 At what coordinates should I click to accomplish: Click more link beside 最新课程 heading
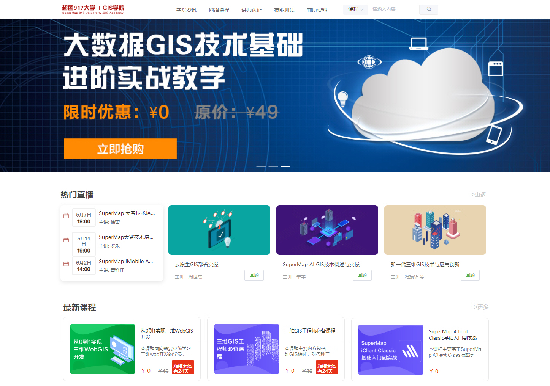tap(481, 307)
